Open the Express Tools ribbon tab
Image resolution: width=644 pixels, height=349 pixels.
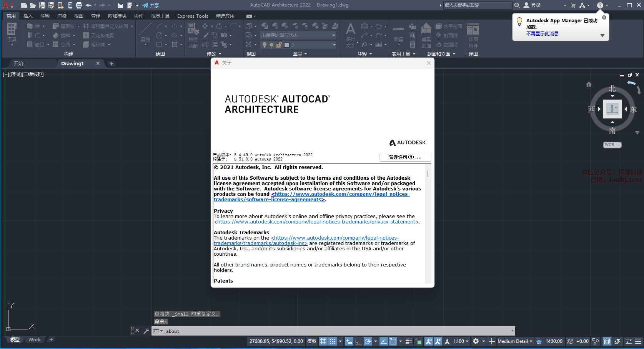point(193,16)
